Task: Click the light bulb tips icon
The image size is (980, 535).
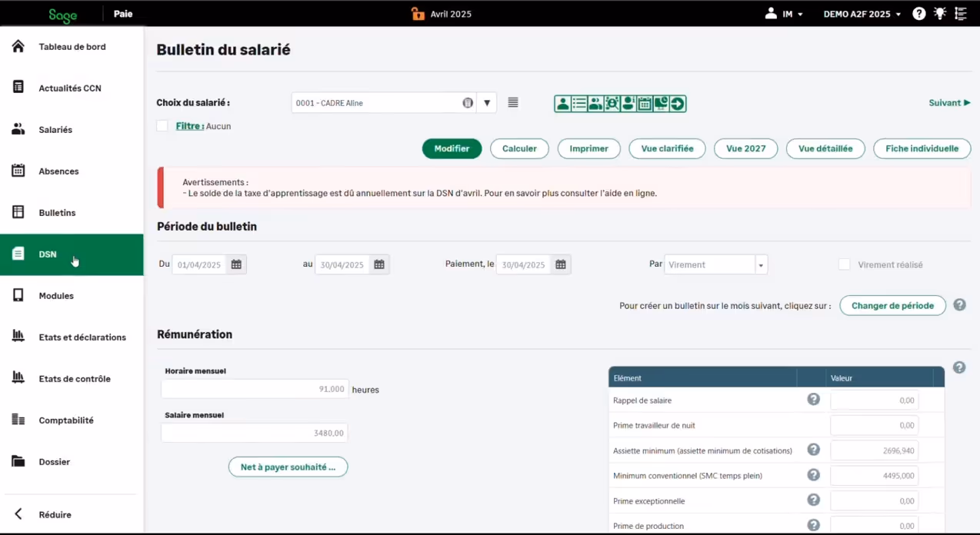Action: click(x=940, y=14)
